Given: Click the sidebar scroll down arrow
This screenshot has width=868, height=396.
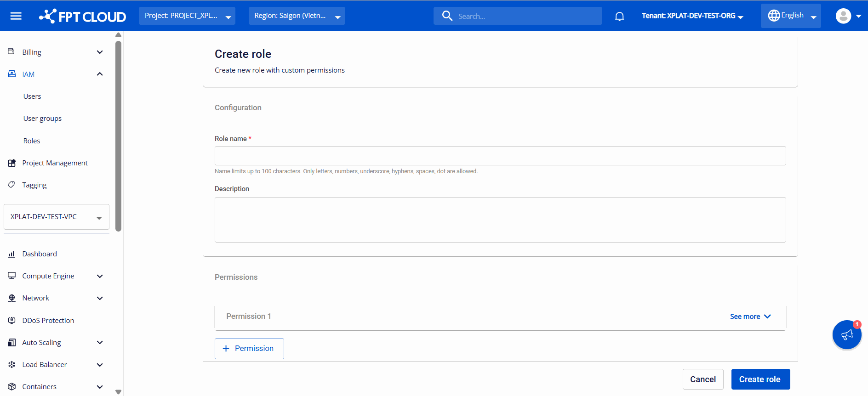Looking at the screenshot, I should tap(118, 392).
